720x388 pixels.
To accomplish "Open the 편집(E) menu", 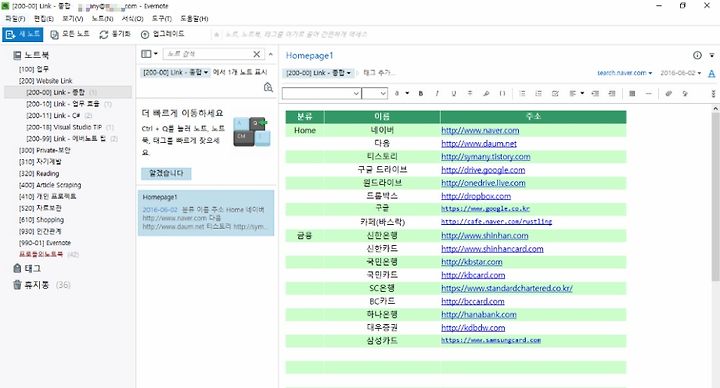I will [x=44, y=19].
